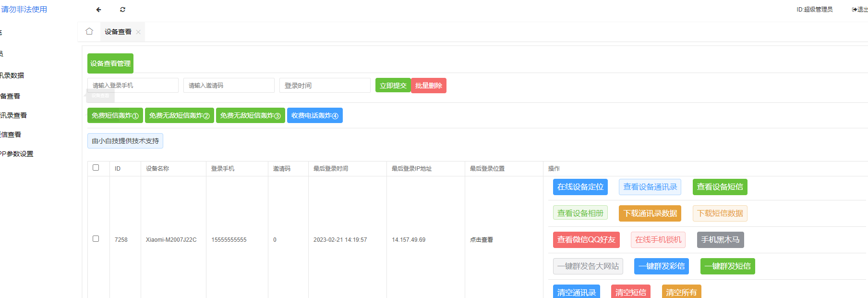The height and width of the screenshot is (298, 868).
Task: Open APP参数设置 in the left sidebar
Action: (17, 154)
